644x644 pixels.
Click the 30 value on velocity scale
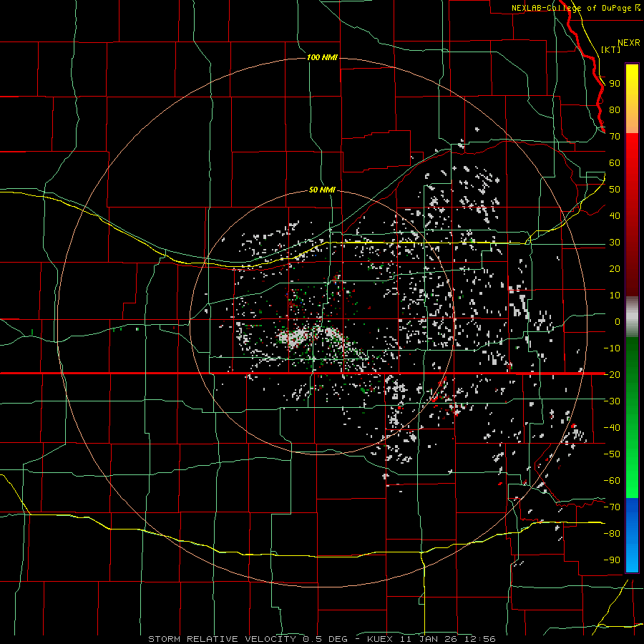(x=615, y=243)
